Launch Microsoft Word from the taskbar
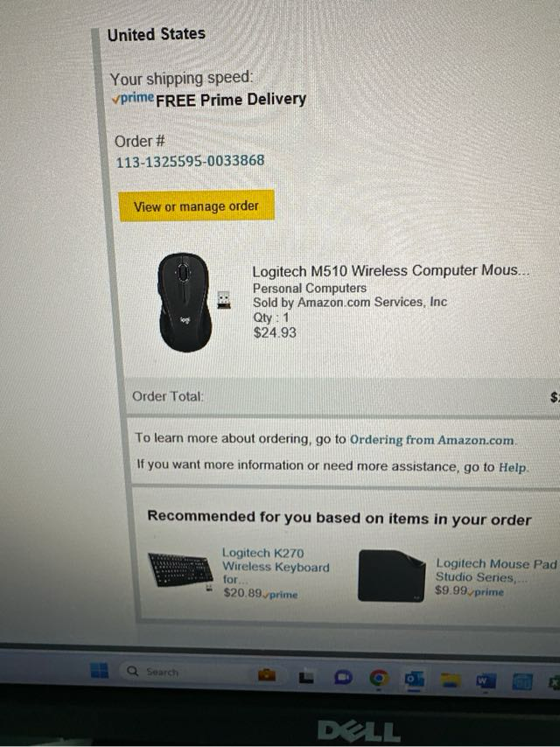Screen dimensions: 560x747 [486, 681]
